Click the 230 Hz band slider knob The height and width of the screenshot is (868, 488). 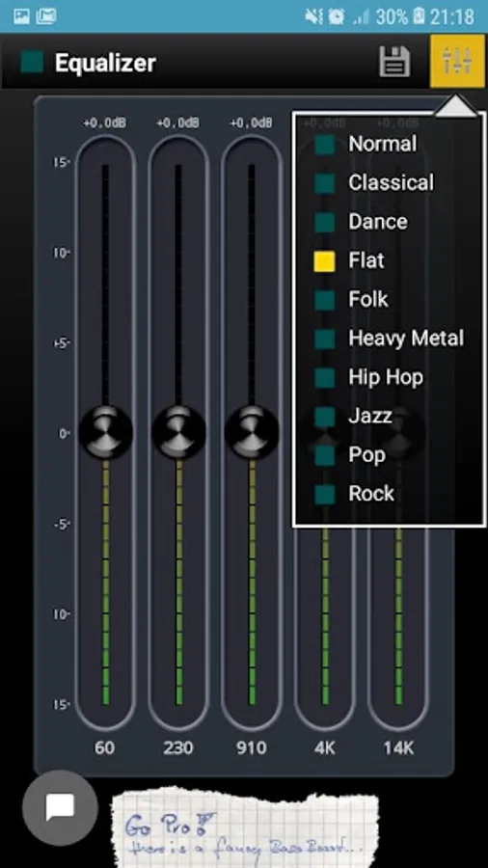(x=178, y=432)
